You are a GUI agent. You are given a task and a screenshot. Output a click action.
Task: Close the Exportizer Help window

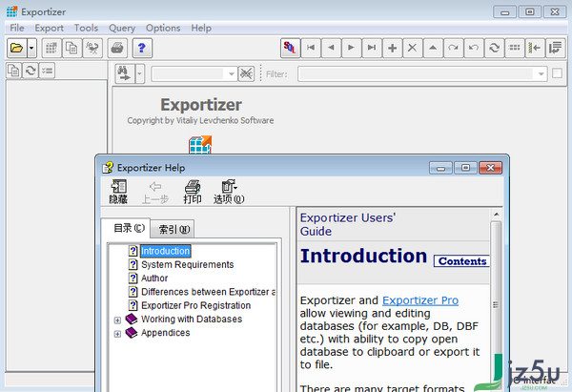tap(491, 168)
